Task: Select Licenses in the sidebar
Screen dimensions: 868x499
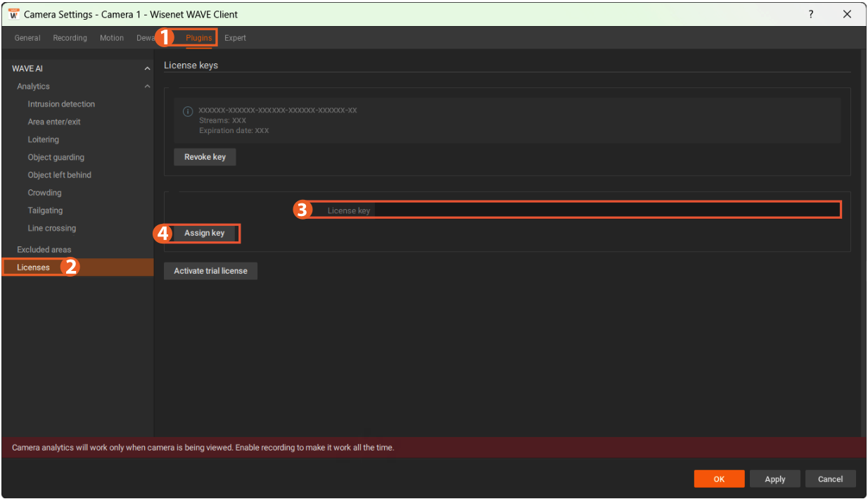Action: point(77,267)
